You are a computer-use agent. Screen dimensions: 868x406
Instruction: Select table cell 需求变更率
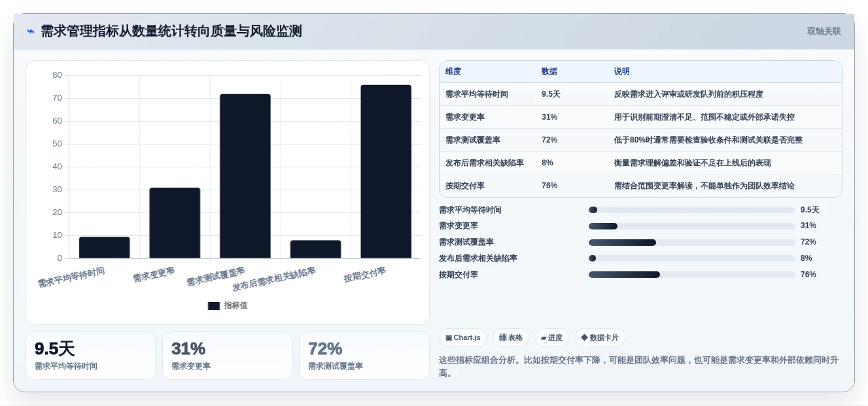coord(465,117)
